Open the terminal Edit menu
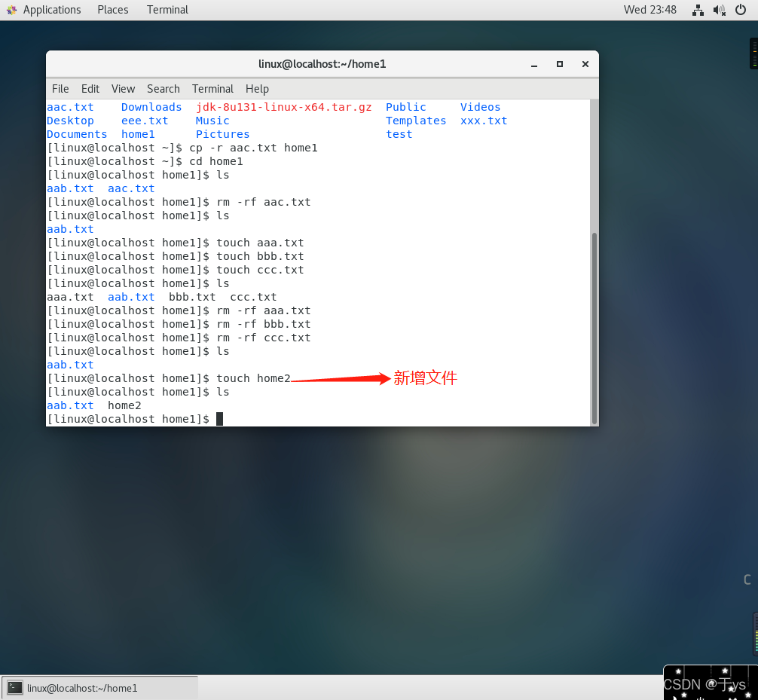Screen dimensions: 758x700 (x=90, y=89)
